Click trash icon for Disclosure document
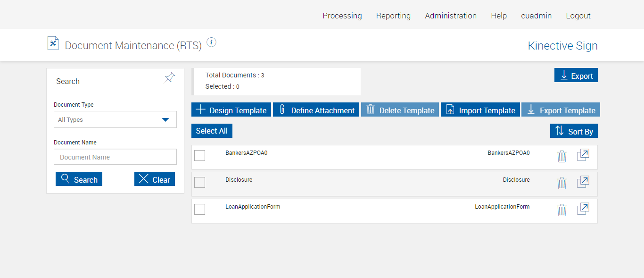This screenshot has width=644, height=278. coord(561,183)
